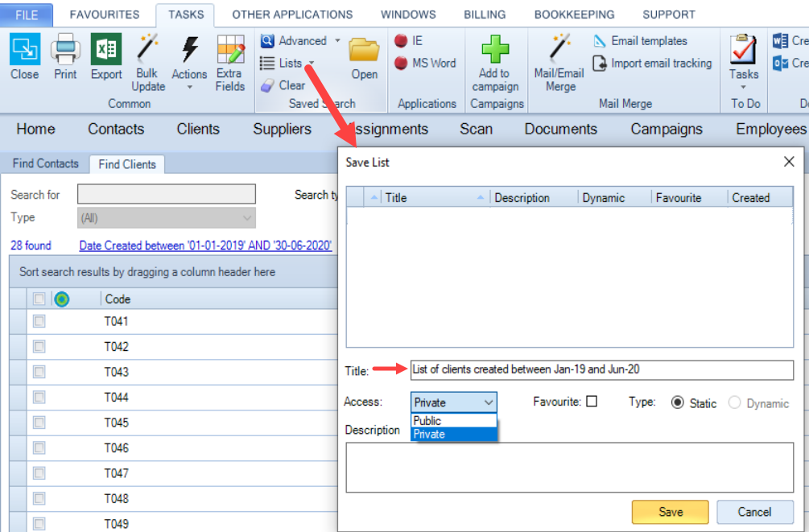This screenshot has width=809, height=532.
Task: Tick the Favourite checkbox
Action: point(592,402)
